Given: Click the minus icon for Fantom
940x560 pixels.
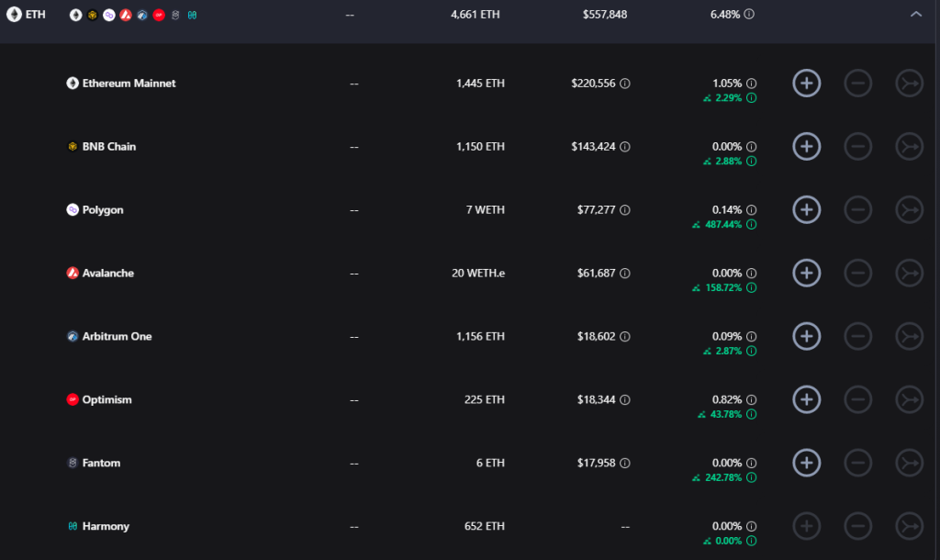Looking at the screenshot, I should [858, 463].
